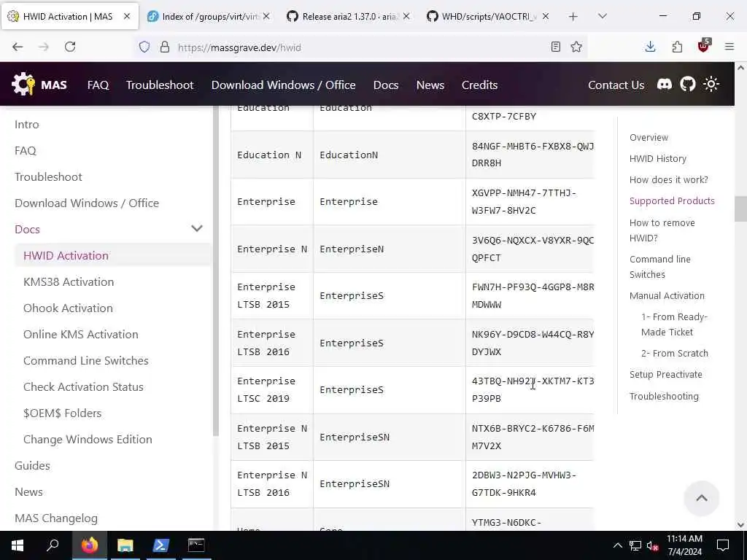Open the Windows Start menu
747x560 pixels.
pyautogui.click(x=18, y=545)
